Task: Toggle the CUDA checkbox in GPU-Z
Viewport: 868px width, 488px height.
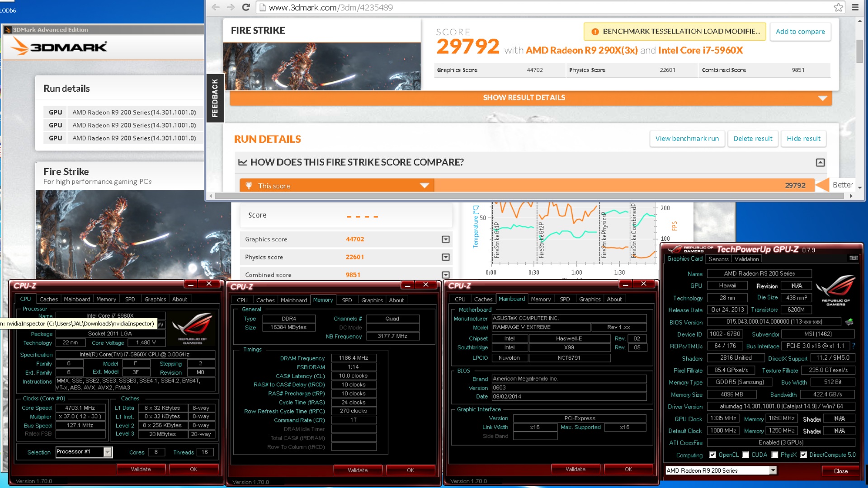Action: [746, 455]
